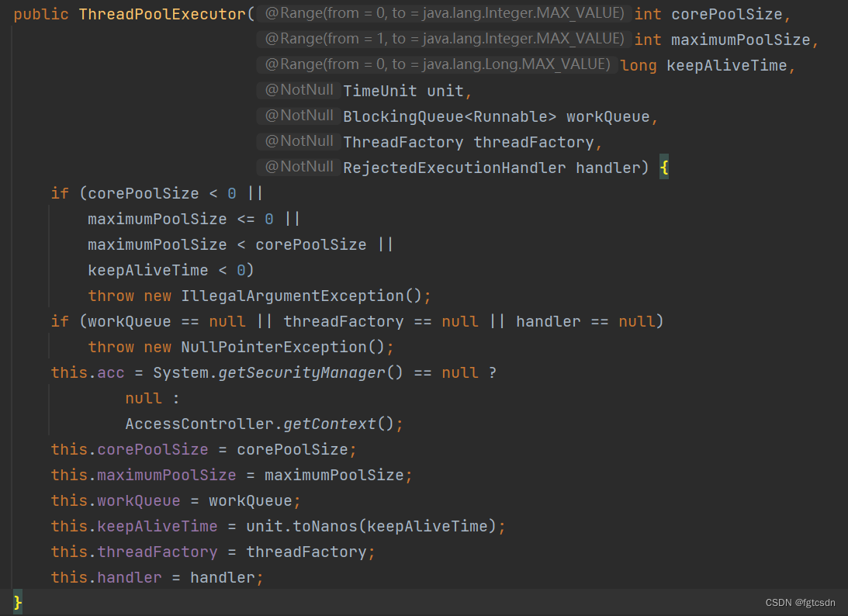Click the purple 'threadFactory' field in 'this.threadFactory'
The height and width of the screenshot is (616, 848).
point(157,552)
